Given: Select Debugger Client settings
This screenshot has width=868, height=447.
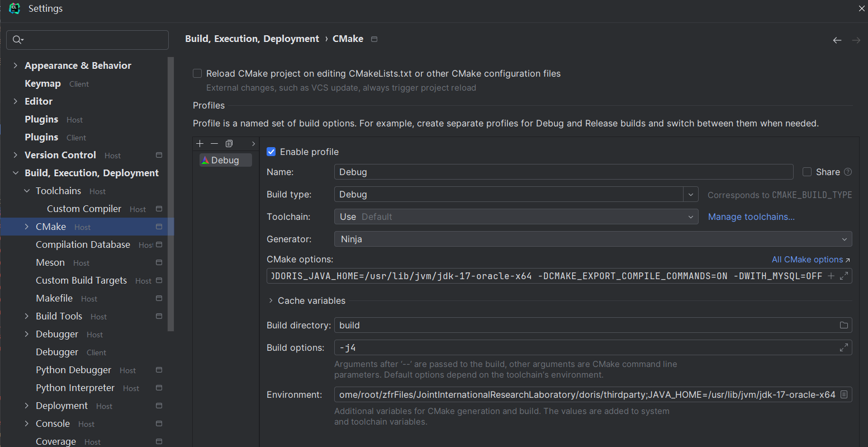Looking at the screenshot, I should tap(57, 352).
